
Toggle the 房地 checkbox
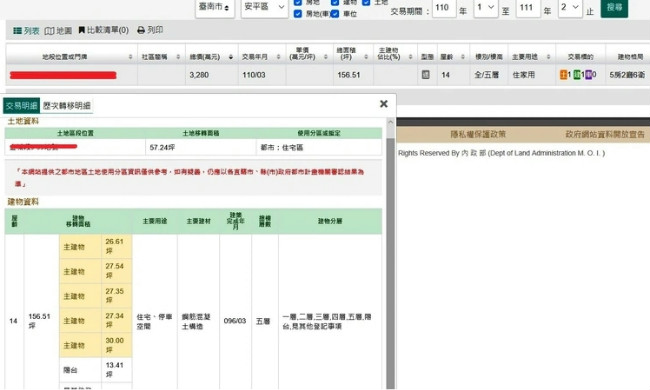tap(298, 2)
